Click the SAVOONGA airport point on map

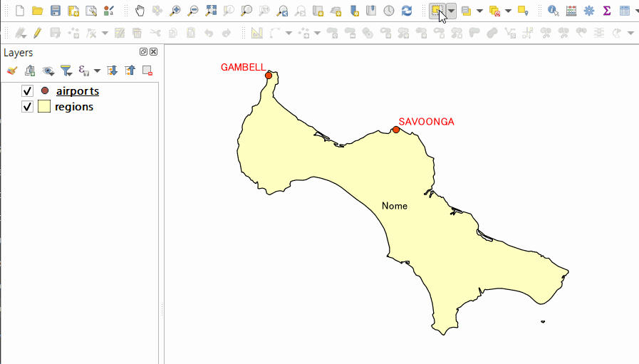pos(396,130)
